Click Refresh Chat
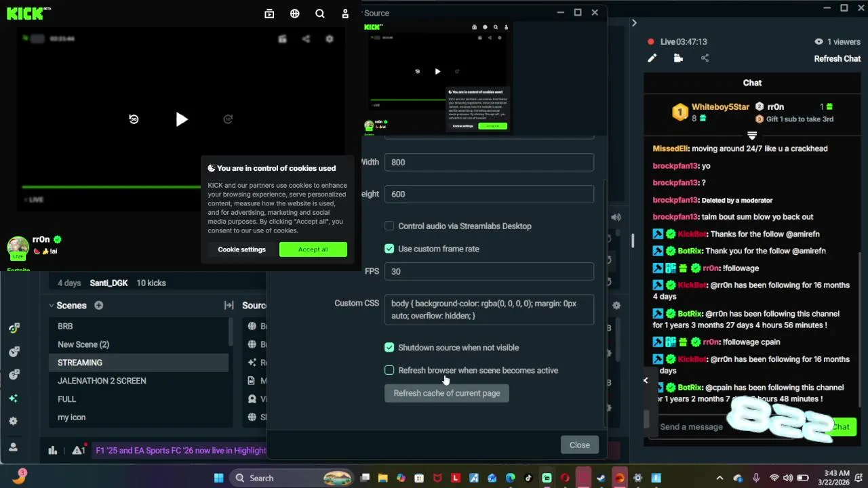 click(837, 58)
